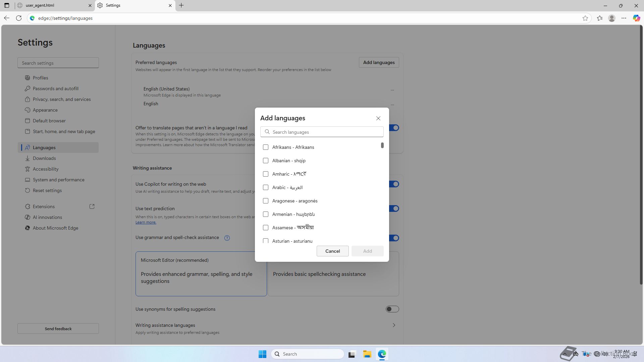
Task: Open the Downloads settings section
Action: coord(44,158)
